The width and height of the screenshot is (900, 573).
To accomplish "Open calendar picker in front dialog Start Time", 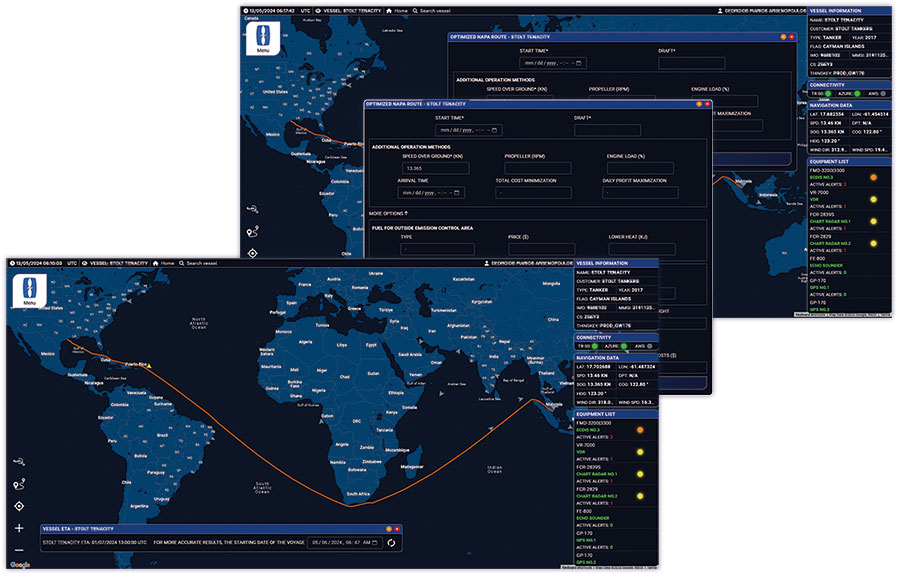I will tap(494, 130).
